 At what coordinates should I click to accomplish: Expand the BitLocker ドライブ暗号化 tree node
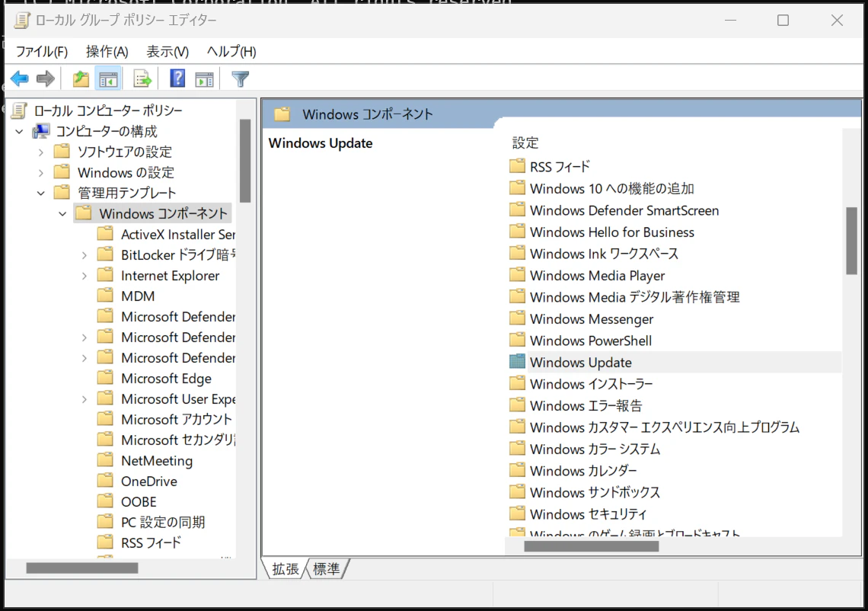click(x=85, y=255)
